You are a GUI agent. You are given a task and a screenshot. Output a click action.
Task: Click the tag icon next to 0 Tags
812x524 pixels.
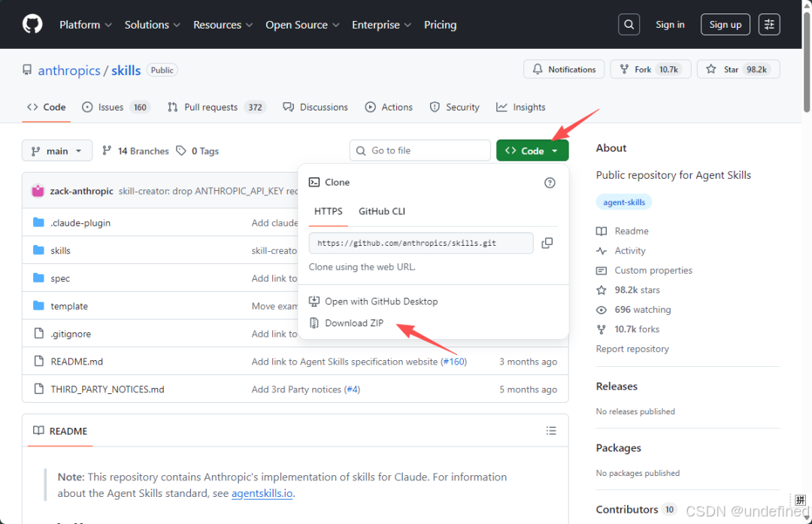click(x=180, y=150)
